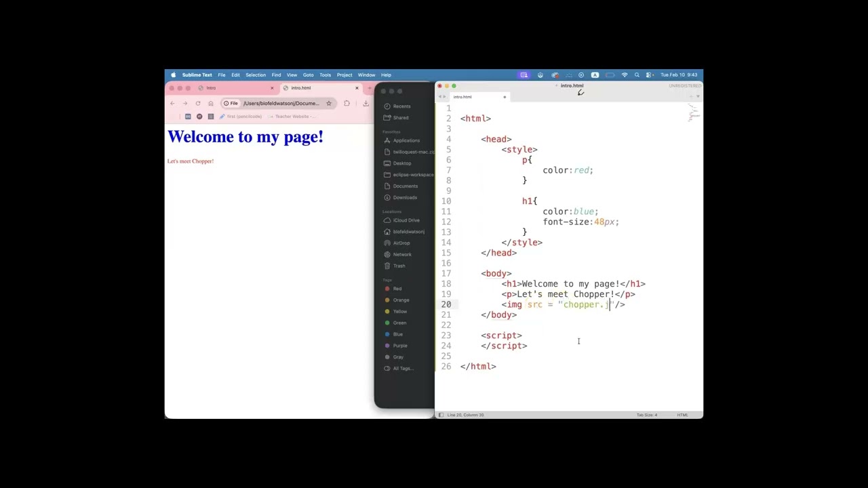Image resolution: width=868 pixels, height=488 pixels.
Task: Select the Green tag in Finder
Action: [395, 323]
